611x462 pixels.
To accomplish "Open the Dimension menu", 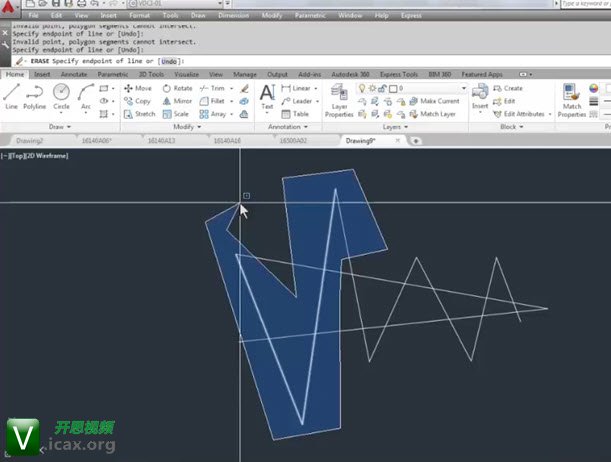I will pyautogui.click(x=233, y=16).
